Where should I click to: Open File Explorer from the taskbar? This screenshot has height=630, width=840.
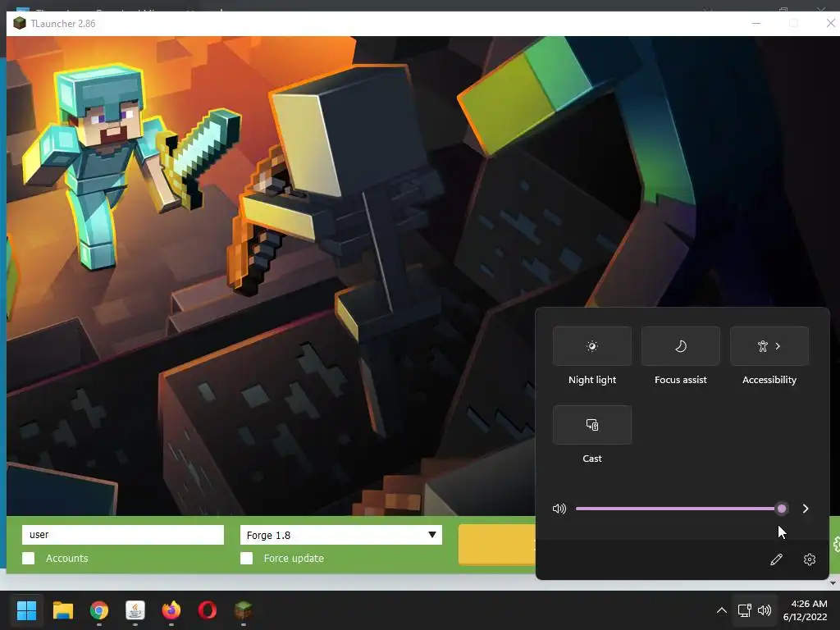62,610
